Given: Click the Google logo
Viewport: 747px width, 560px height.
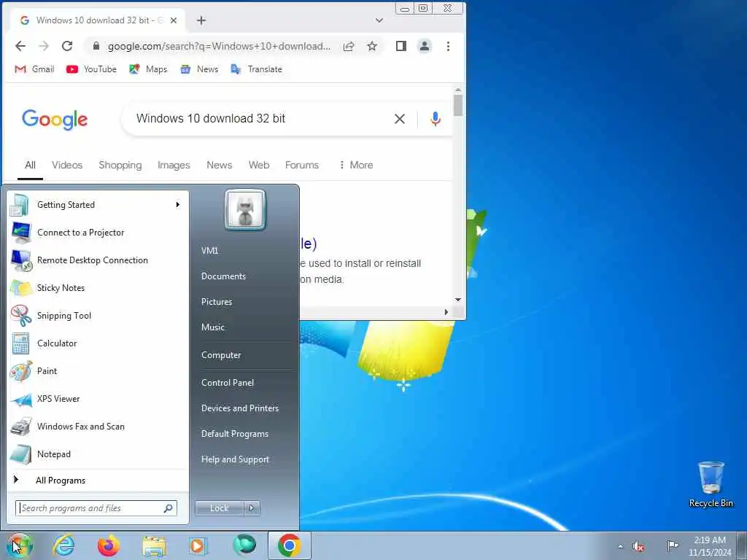Looking at the screenshot, I should pos(55,119).
